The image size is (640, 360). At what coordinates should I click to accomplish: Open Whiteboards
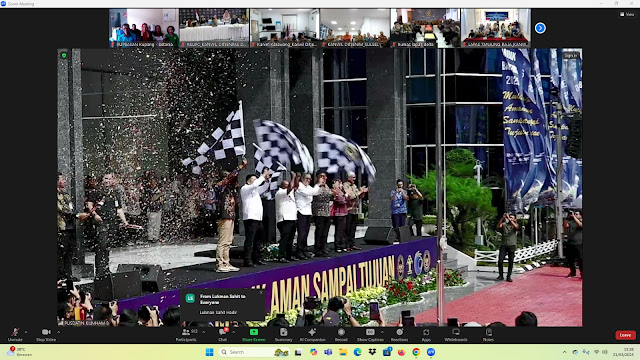click(456, 335)
